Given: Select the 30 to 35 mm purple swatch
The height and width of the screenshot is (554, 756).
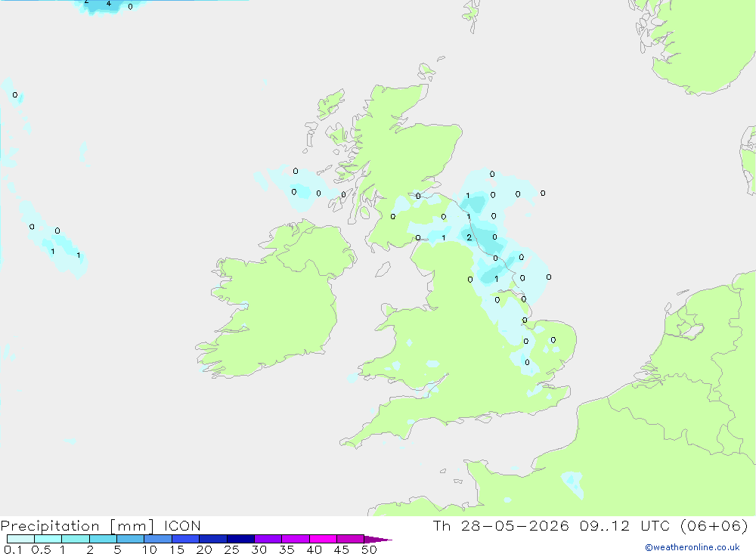Looking at the screenshot, I should pyautogui.click(x=268, y=539).
